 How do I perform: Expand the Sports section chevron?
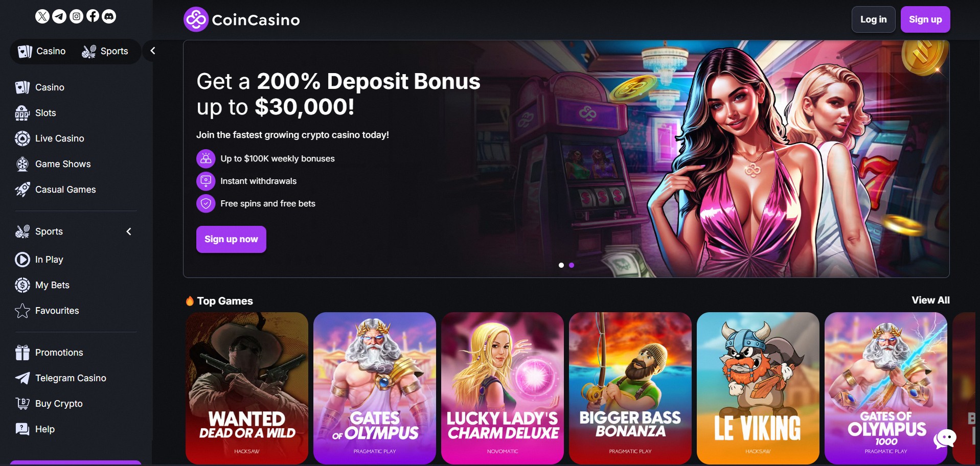pos(129,231)
